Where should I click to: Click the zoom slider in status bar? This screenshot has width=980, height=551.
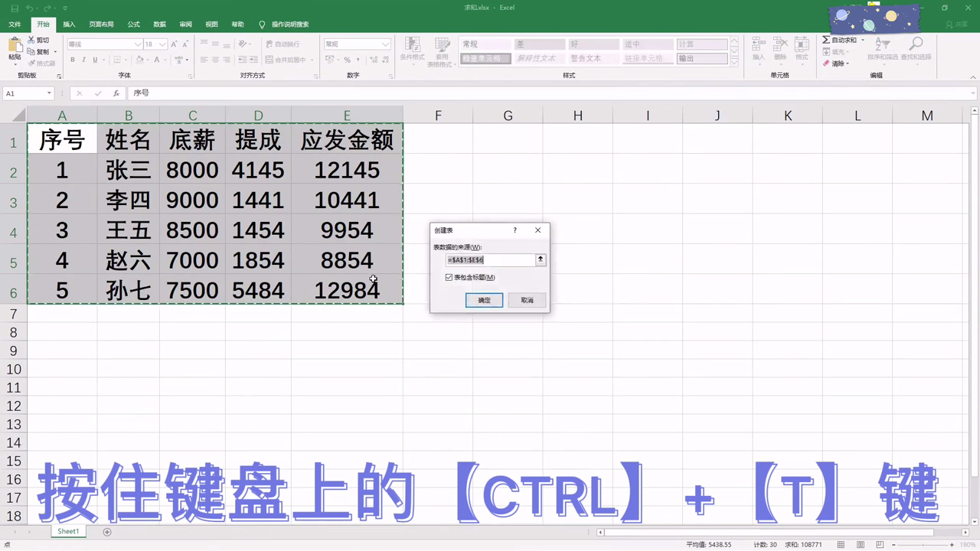(x=923, y=545)
